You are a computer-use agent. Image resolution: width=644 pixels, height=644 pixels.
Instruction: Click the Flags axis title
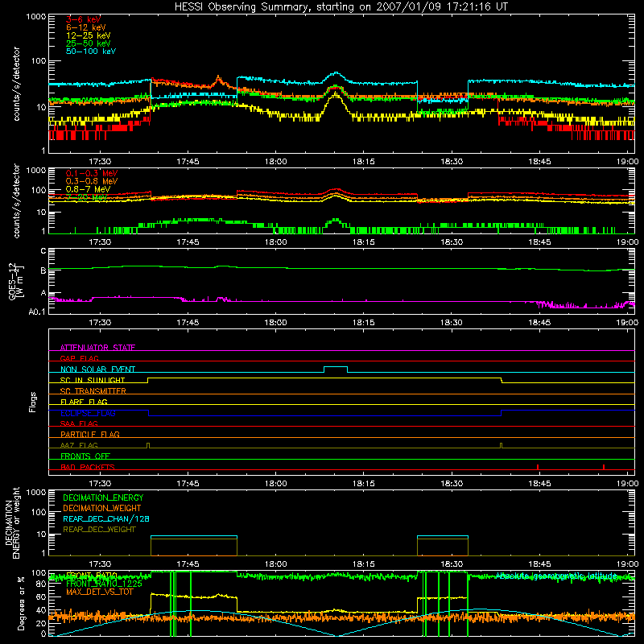coord(33,402)
